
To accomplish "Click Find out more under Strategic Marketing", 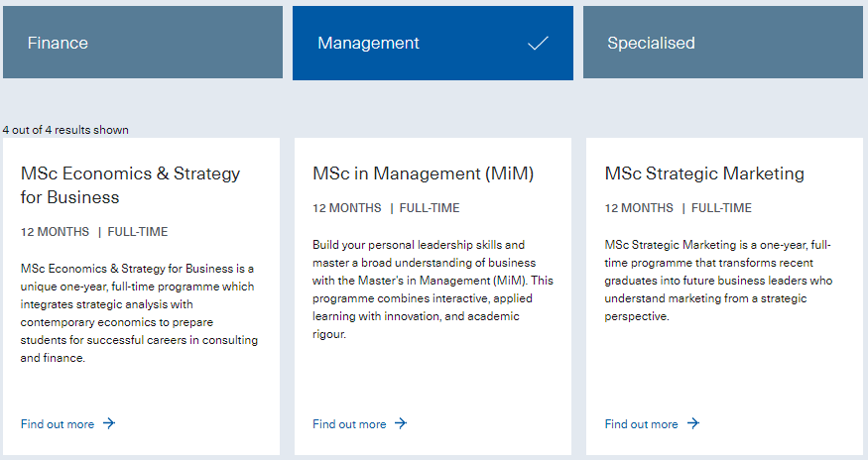I will pos(641,424).
